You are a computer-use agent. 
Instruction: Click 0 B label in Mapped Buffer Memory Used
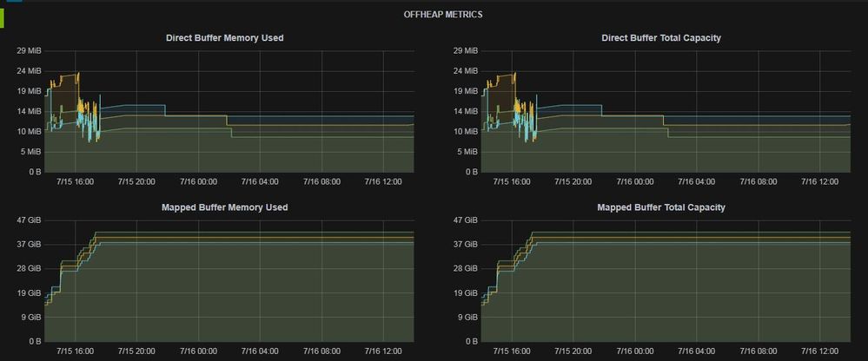[x=36, y=342]
